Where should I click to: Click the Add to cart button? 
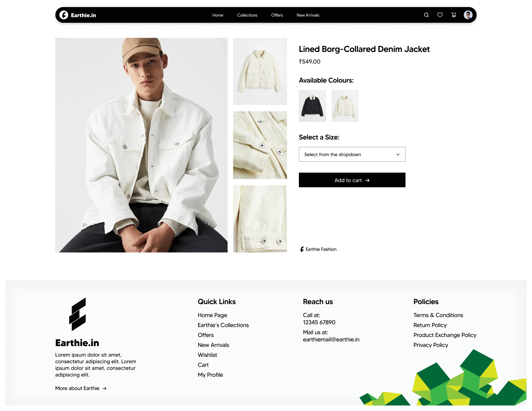click(x=352, y=180)
